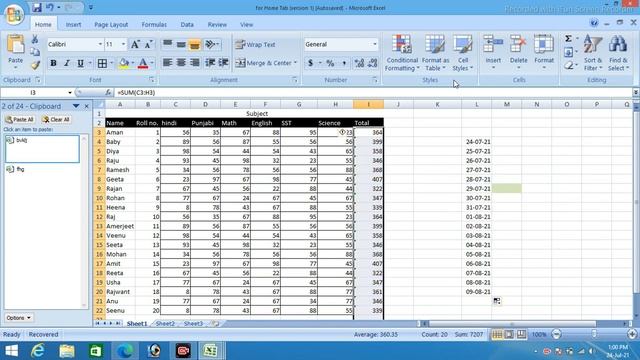Decrease decimal places
The width and height of the screenshot is (640, 360).
point(373,63)
